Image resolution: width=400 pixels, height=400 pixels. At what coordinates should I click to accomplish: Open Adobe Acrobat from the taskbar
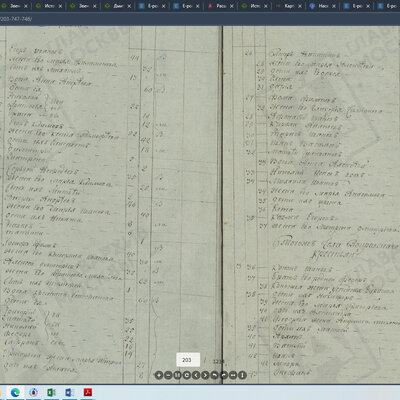[88, 392]
